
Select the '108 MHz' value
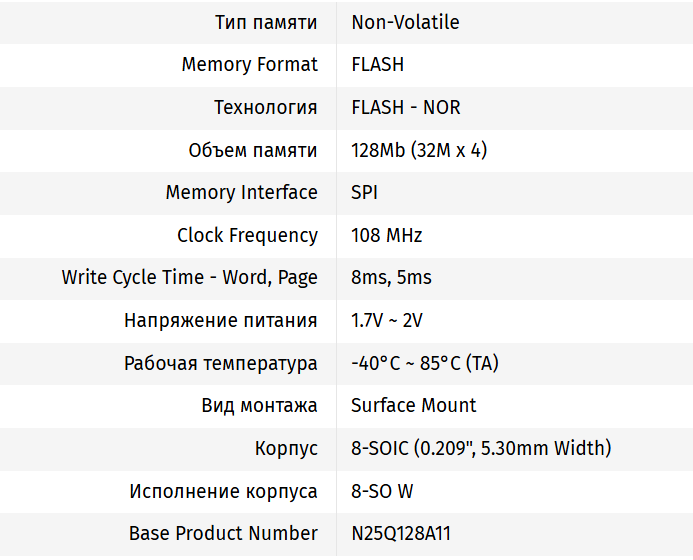pyautogui.click(x=386, y=235)
